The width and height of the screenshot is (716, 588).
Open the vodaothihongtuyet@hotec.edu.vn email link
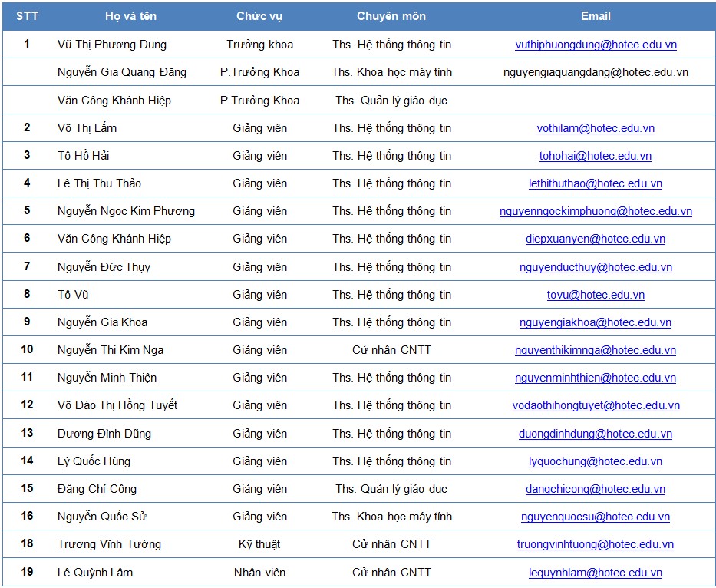596,405
